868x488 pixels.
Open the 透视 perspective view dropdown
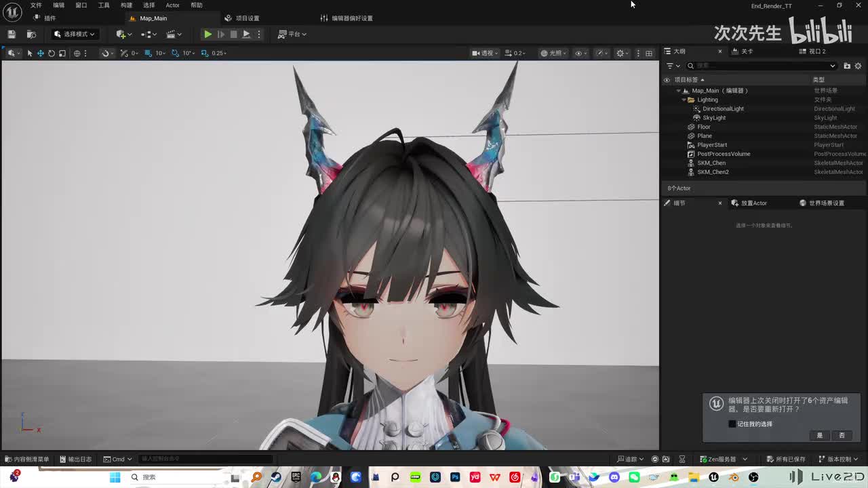point(486,53)
